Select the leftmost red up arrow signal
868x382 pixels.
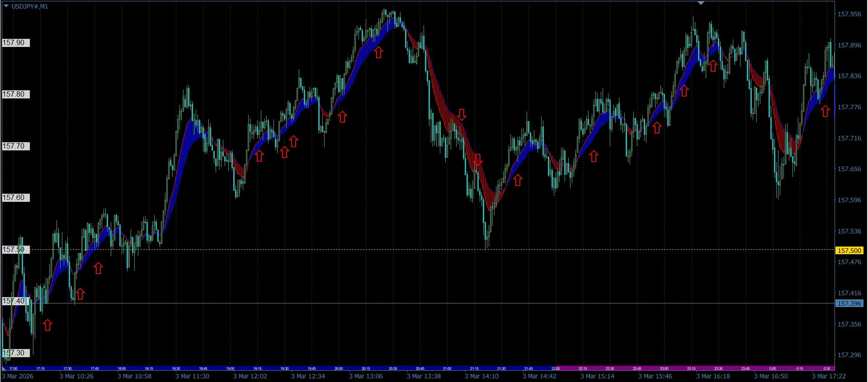[47, 325]
